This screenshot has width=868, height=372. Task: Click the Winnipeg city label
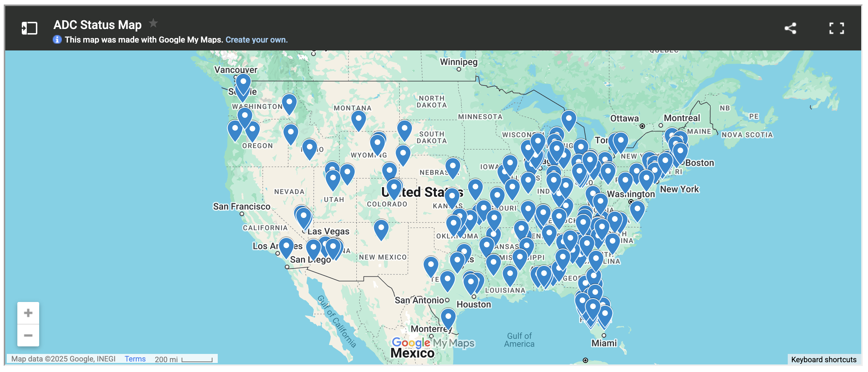coord(458,62)
